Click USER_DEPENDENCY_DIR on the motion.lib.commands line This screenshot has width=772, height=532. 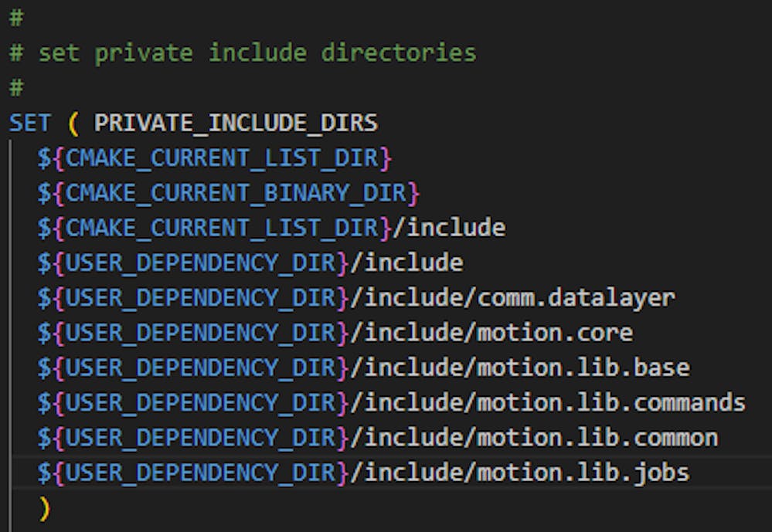coord(200,402)
